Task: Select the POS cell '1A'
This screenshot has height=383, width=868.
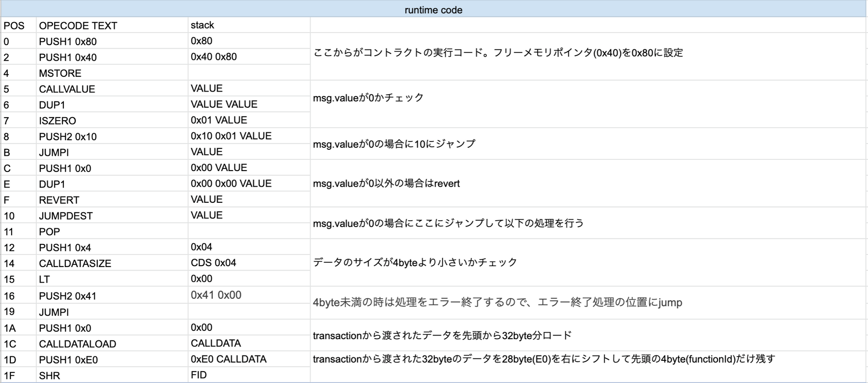Action: click(x=19, y=328)
